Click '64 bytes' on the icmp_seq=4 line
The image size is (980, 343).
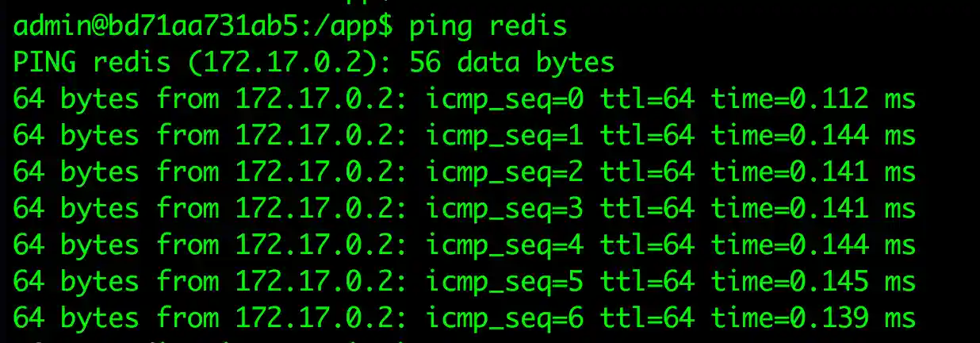(x=75, y=245)
